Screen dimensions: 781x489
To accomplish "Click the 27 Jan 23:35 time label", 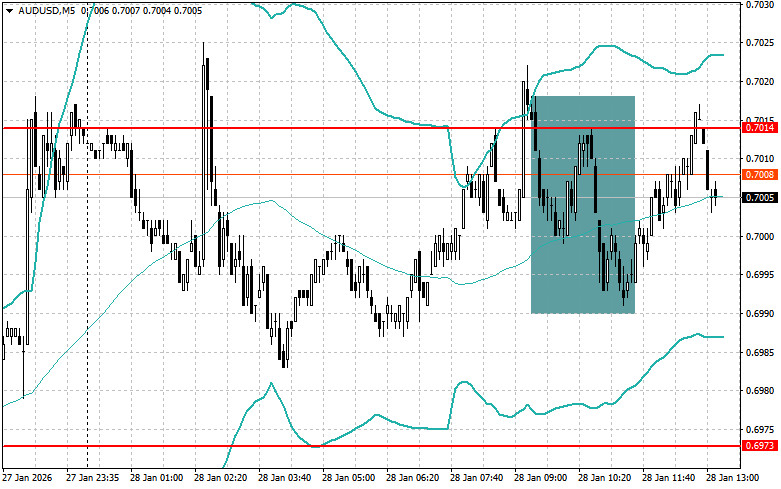I will 93,478.
